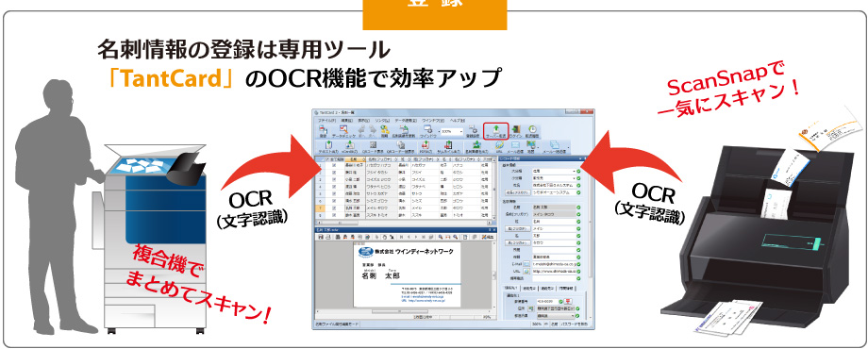Click the ウインドウ toolbar icon
Screen dimensions: 868x349
(x=428, y=132)
